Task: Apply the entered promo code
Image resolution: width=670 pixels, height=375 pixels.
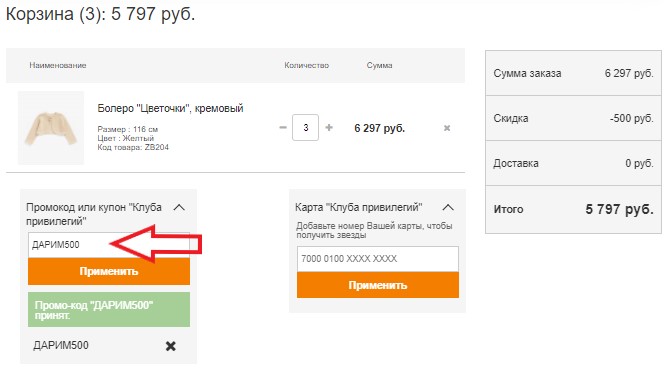Action: point(109,271)
